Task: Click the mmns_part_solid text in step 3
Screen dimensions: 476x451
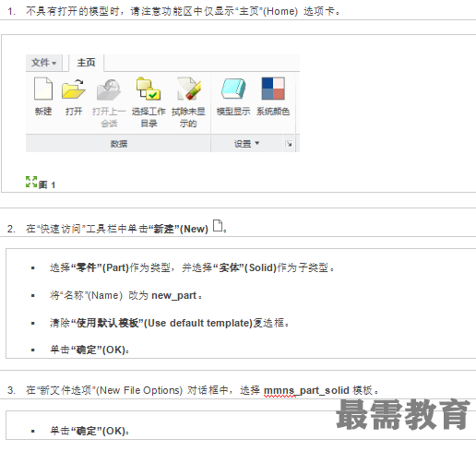Action: (x=306, y=390)
